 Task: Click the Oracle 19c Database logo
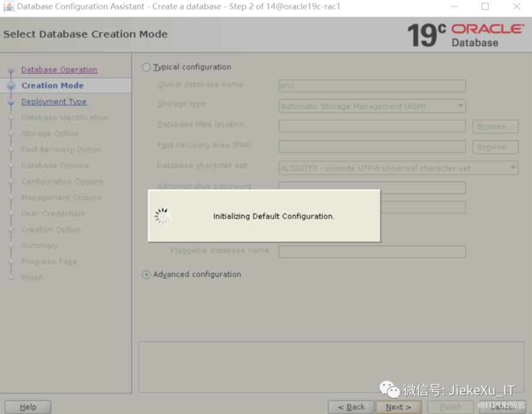click(466, 35)
